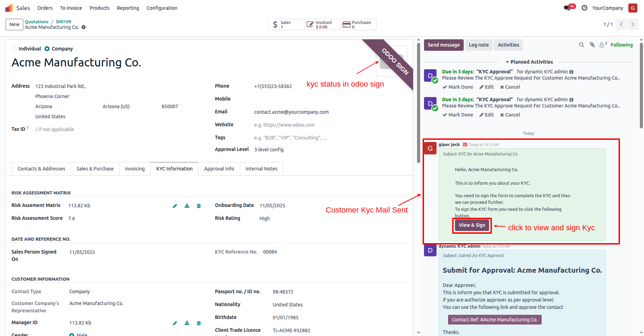Open the Orders menu
Screen dimensions: 644x336
(45, 8)
